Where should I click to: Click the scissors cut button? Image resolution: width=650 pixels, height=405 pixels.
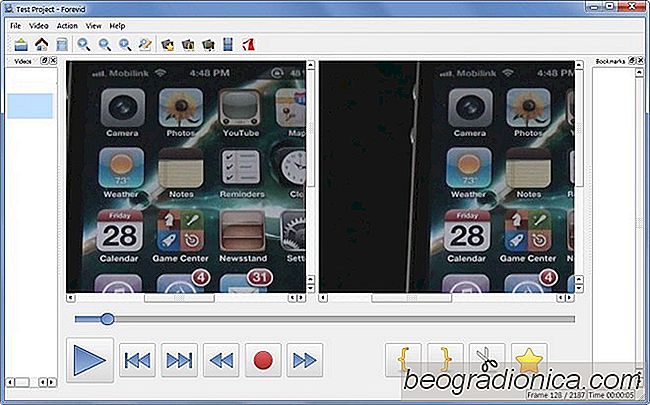click(x=487, y=359)
